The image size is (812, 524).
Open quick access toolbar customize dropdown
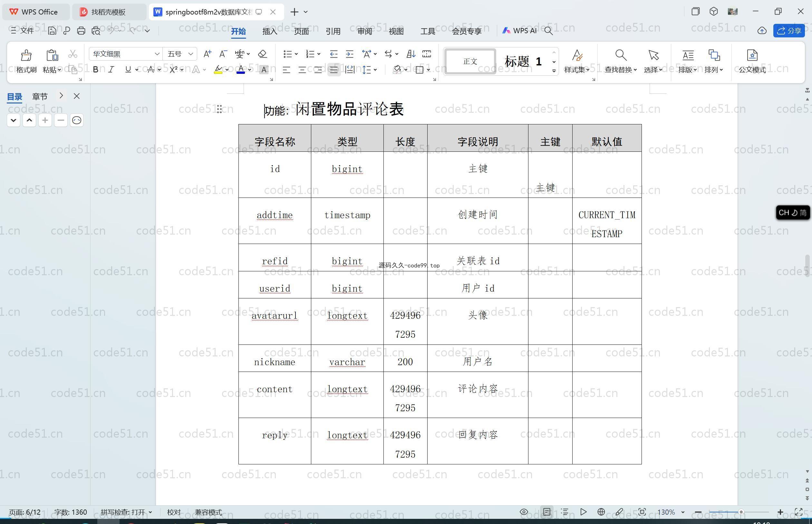tap(147, 31)
